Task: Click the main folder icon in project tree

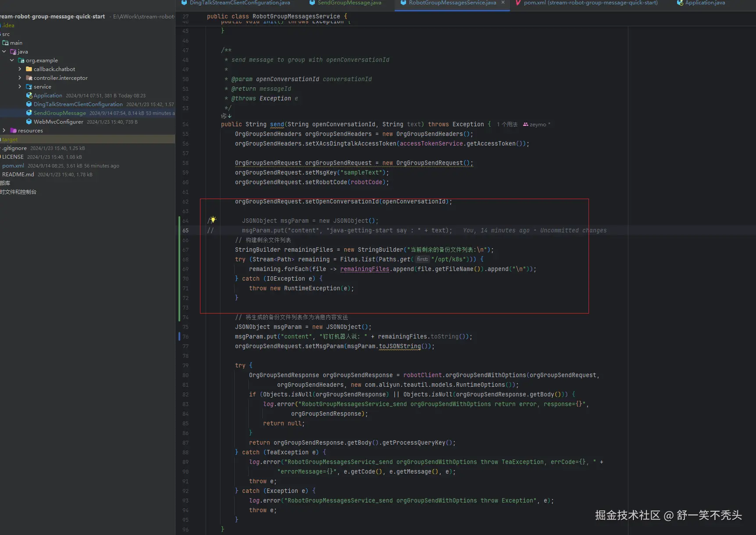Action: pyautogui.click(x=6, y=43)
